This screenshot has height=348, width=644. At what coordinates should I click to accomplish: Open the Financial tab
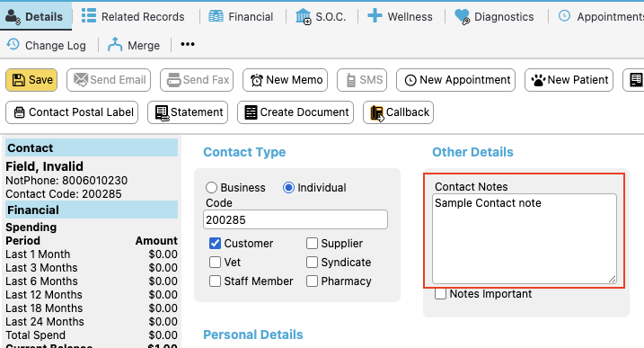pyautogui.click(x=241, y=16)
